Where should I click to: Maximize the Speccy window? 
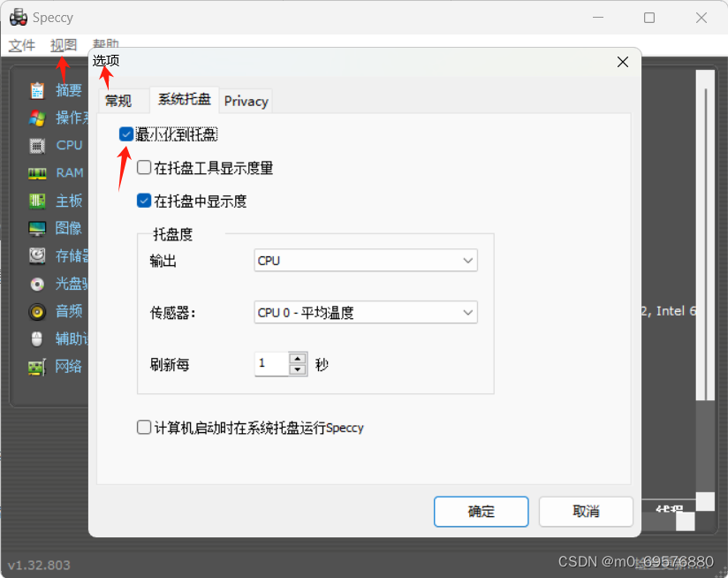coord(649,18)
